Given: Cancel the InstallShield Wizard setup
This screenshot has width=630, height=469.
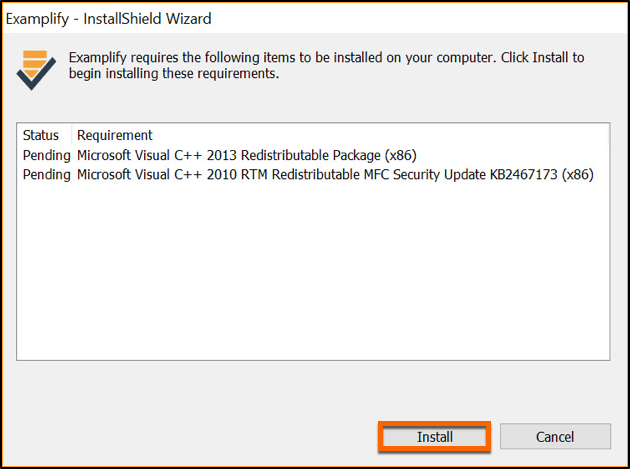Looking at the screenshot, I should pos(555,437).
